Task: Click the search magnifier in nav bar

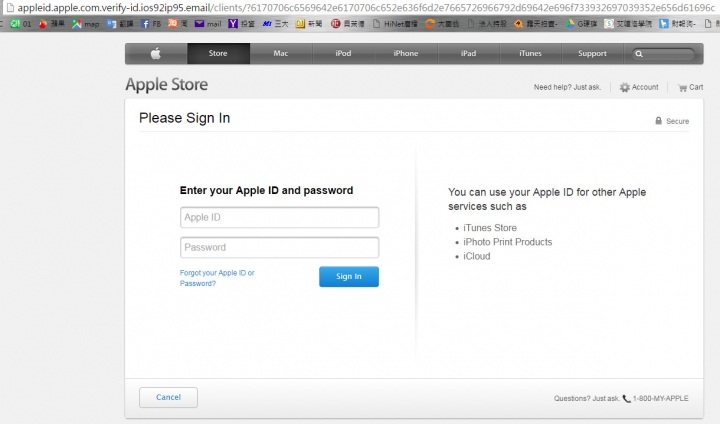Action: (x=639, y=54)
